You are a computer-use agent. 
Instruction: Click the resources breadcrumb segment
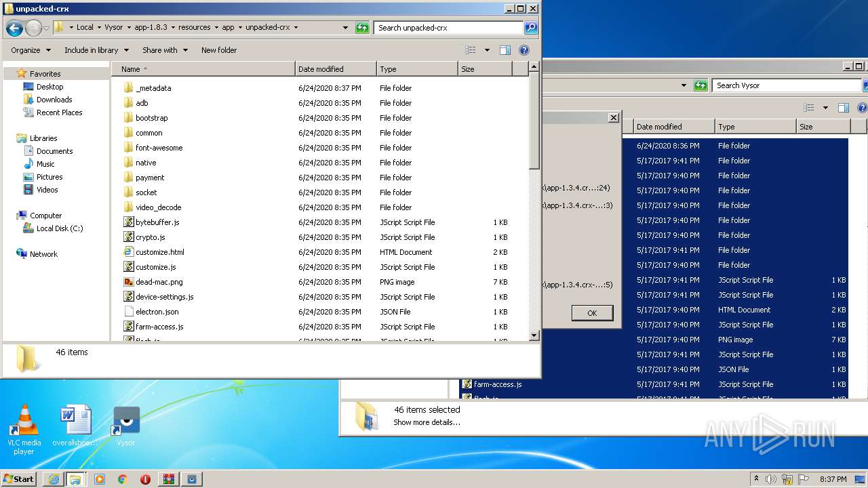pos(194,28)
